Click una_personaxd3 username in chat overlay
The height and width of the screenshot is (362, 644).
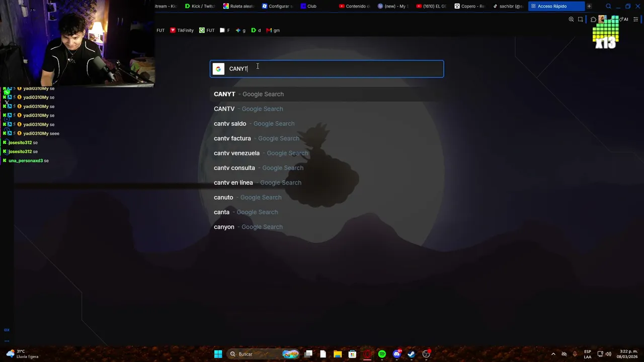coord(26,161)
